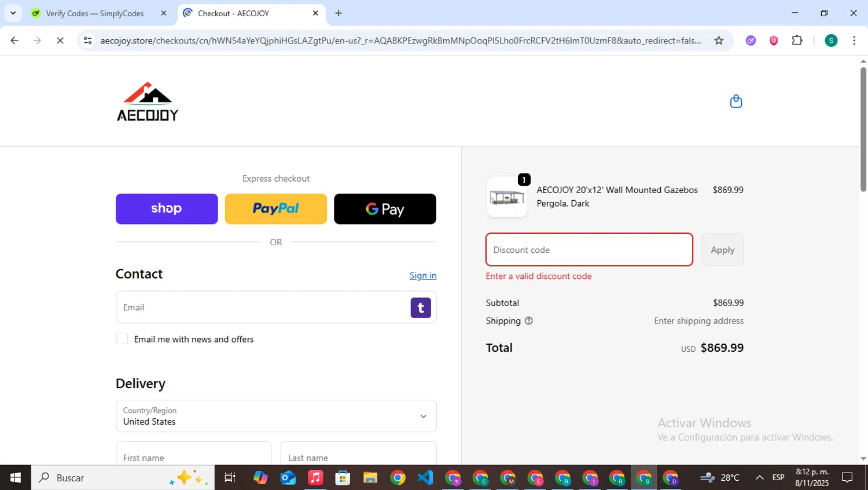The width and height of the screenshot is (868, 490).
Task: Open Chrome profile M taskbar icon
Action: 507,478
